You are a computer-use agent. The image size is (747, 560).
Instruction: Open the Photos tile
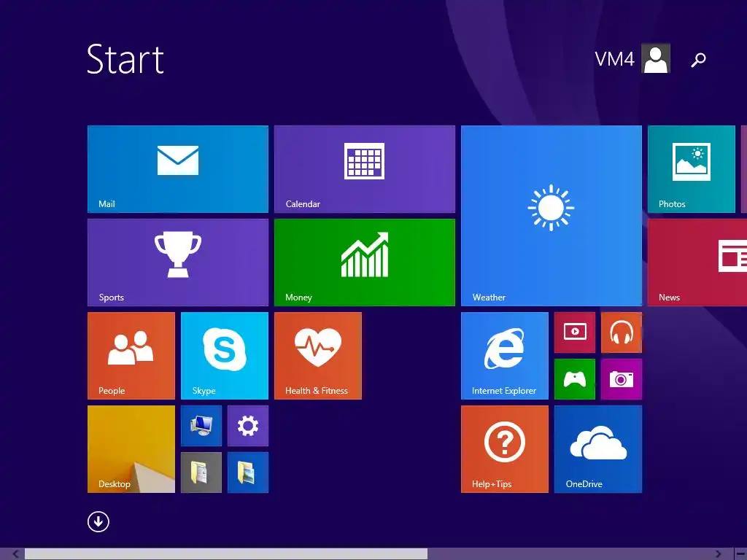692,169
